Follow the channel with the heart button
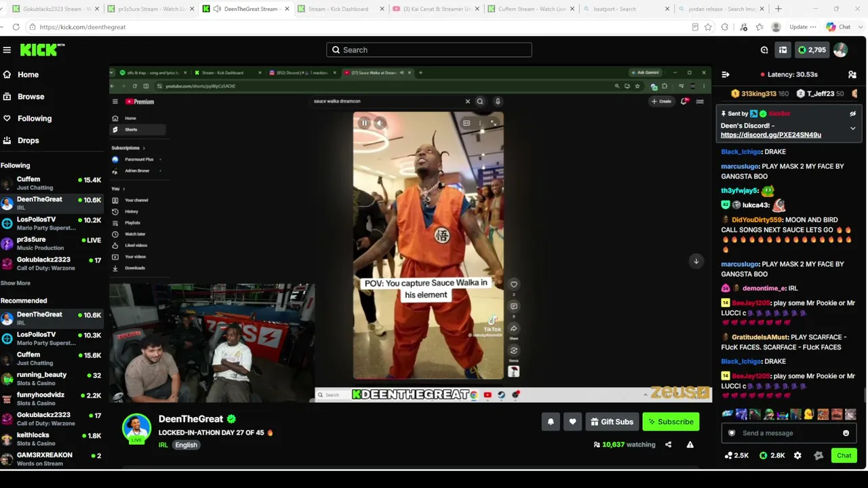The width and height of the screenshot is (868, 488). [573, 422]
